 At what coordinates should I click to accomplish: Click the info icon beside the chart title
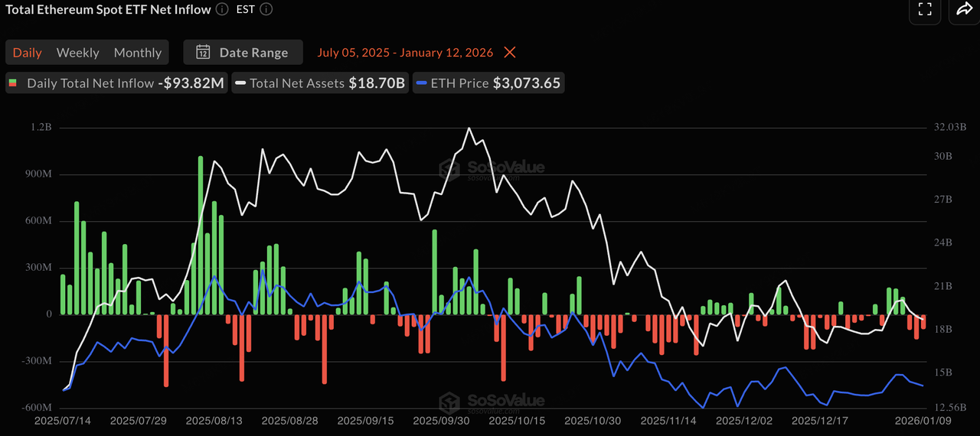coord(222,10)
